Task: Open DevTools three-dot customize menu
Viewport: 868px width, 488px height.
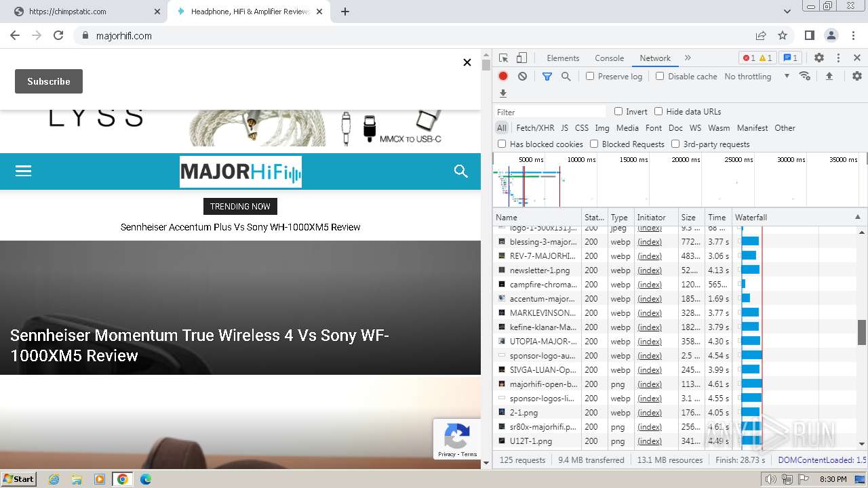Action: tap(838, 58)
